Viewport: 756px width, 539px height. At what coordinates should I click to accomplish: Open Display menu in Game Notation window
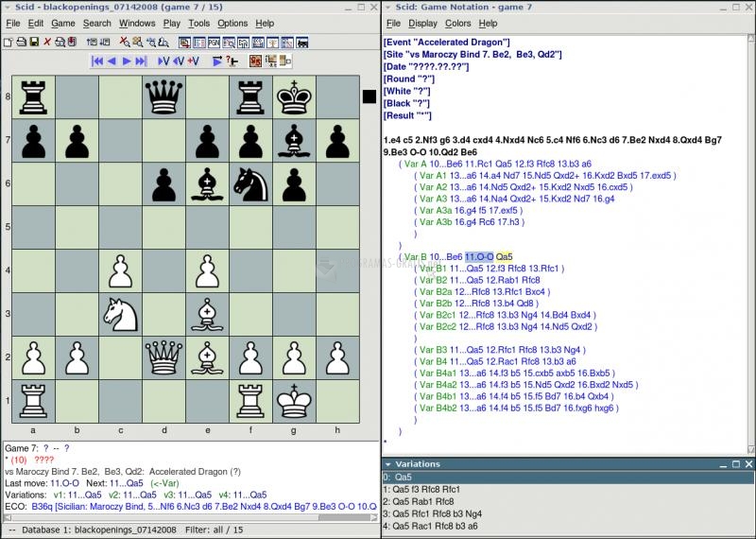pos(422,23)
